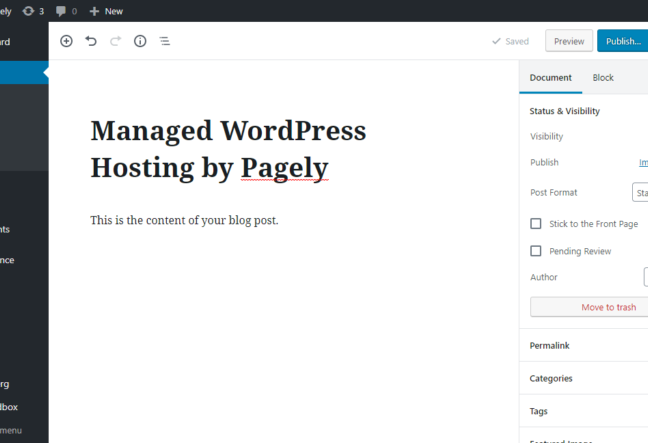The height and width of the screenshot is (443, 648).
Task: Click the Move to trash button
Action: coord(589,307)
